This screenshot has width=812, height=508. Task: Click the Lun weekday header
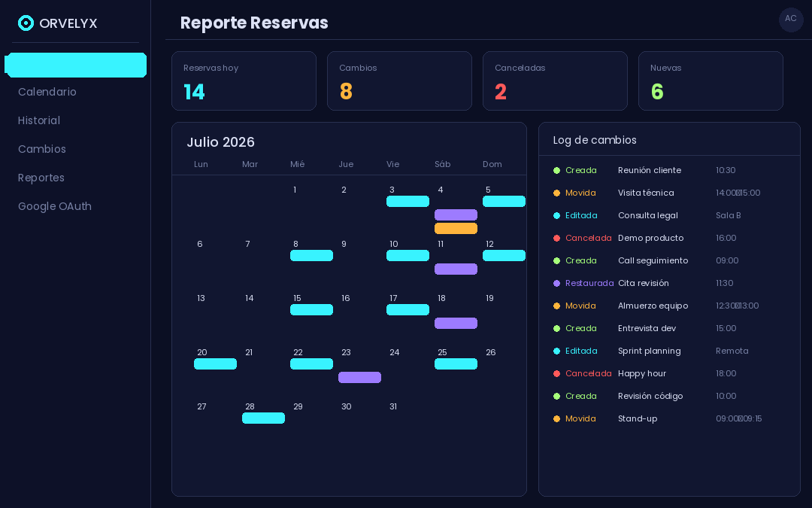[201, 164]
